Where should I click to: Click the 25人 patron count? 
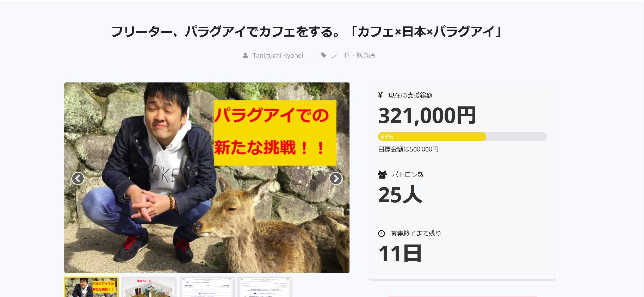coord(400,195)
